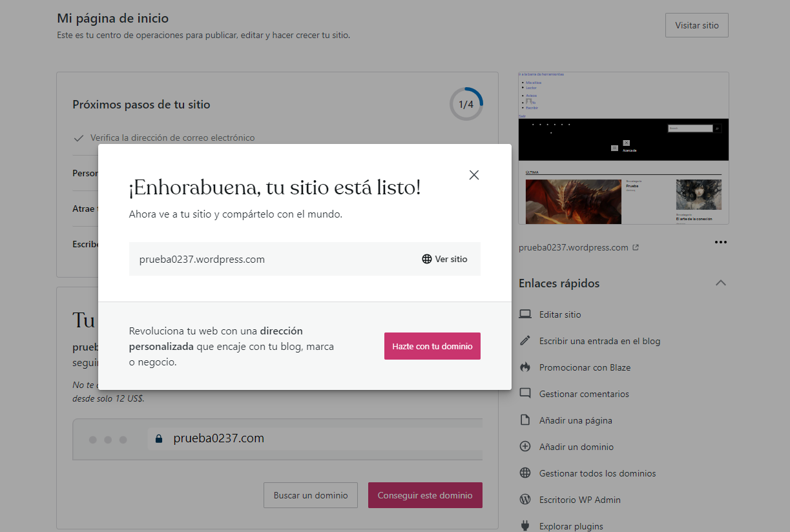This screenshot has width=790, height=532.
Task: Click the Mi página de inicio heading
Action: (x=113, y=19)
